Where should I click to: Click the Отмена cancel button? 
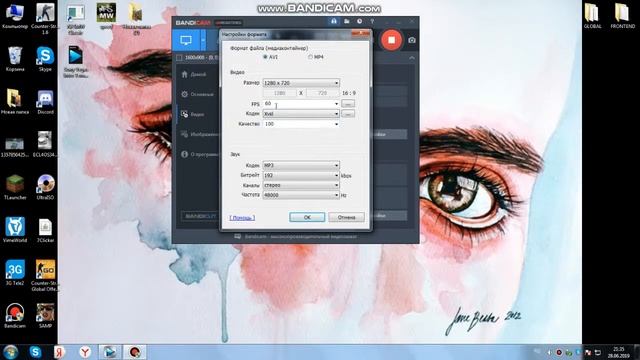(x=346, y=217)
